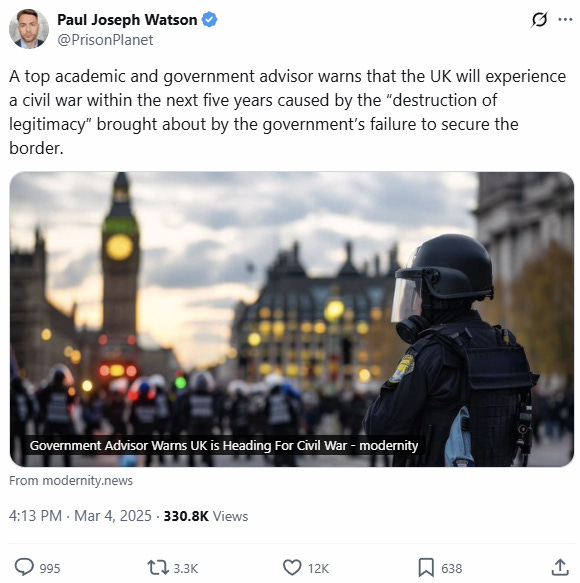Like the post with the heart icon
The height and width of the screenshot is (583, 580).
tap(292, 568)
